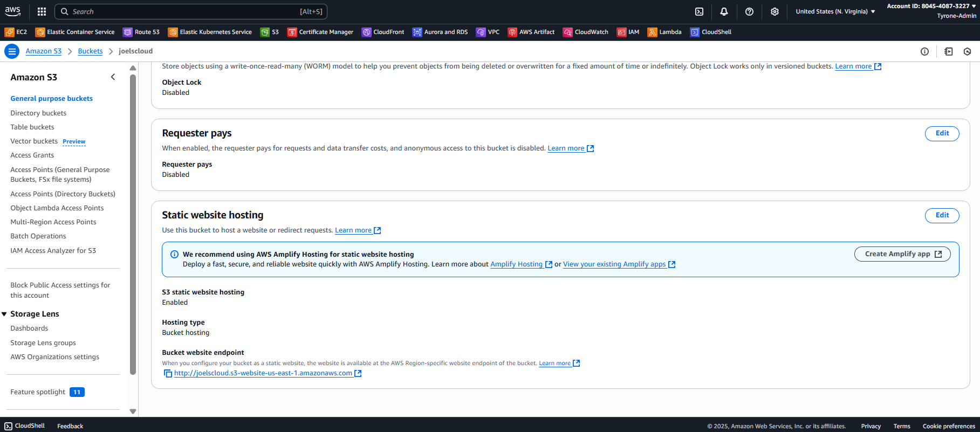
Task: Open IAM Access Analyzer for S3
Action: (53, 251)
